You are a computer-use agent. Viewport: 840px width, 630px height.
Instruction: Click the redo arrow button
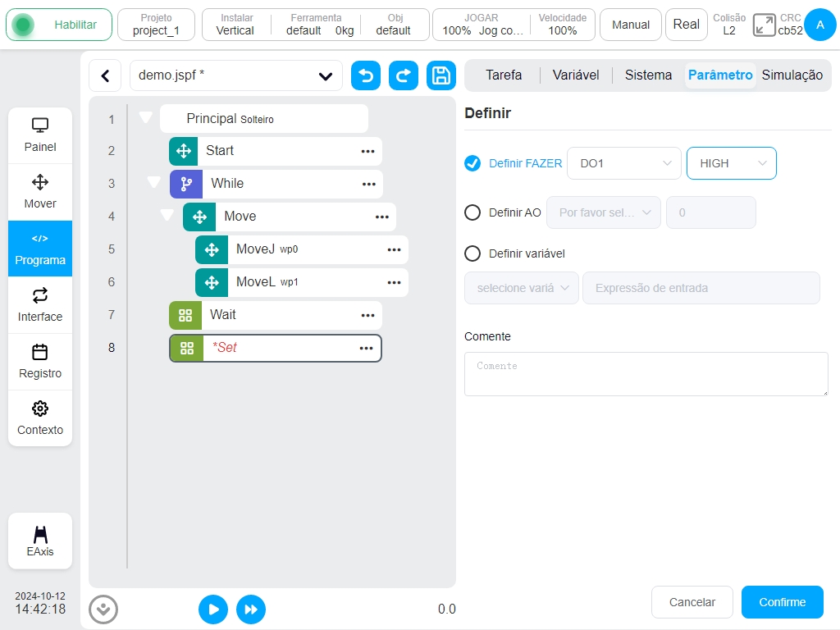(404, 75)
